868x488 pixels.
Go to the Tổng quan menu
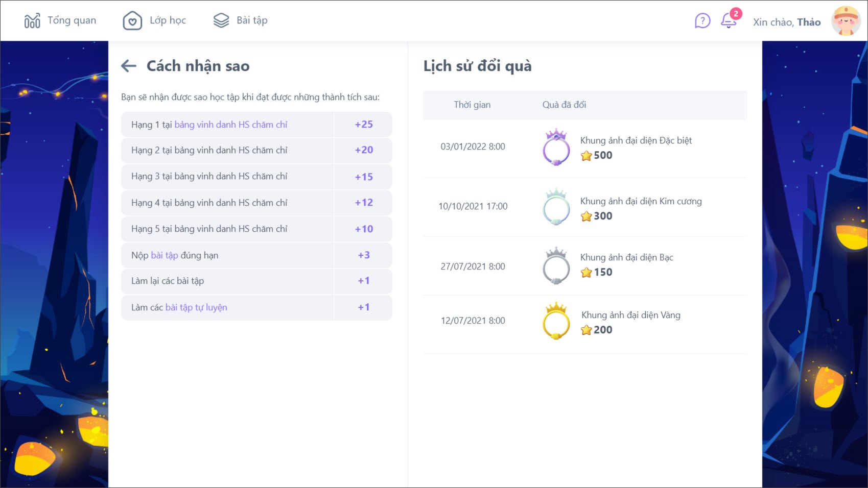pos(72,20)
